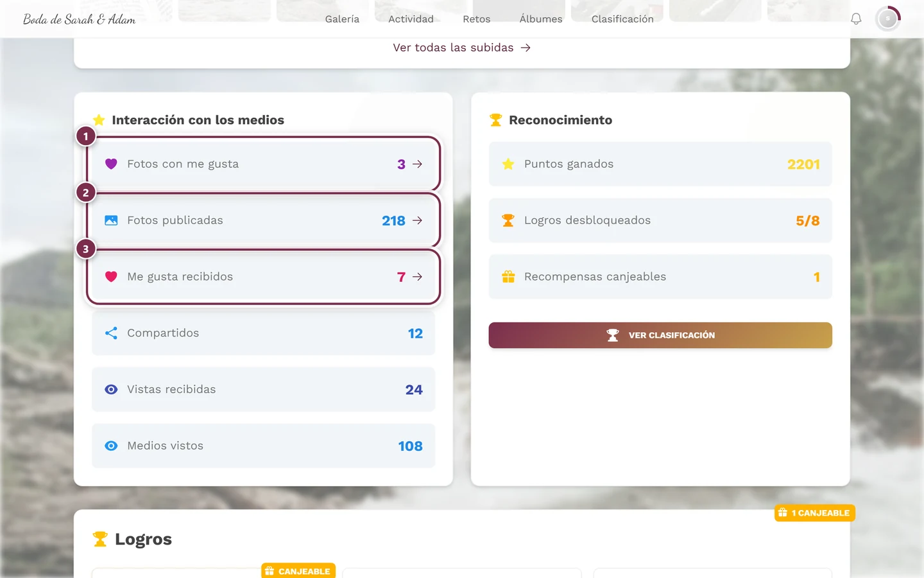The width and height of the screenshot is (924, 578).
Task: Click the image icon beside Fotos publicadas
Action: 111,220
